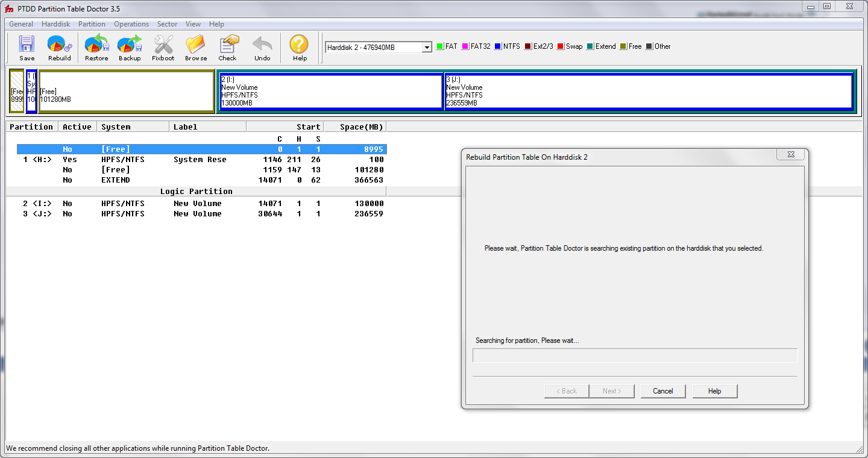The image size is (868, 458).
Task: Minimize the PTDD Partition Table Doctor window
Action: 810,6
